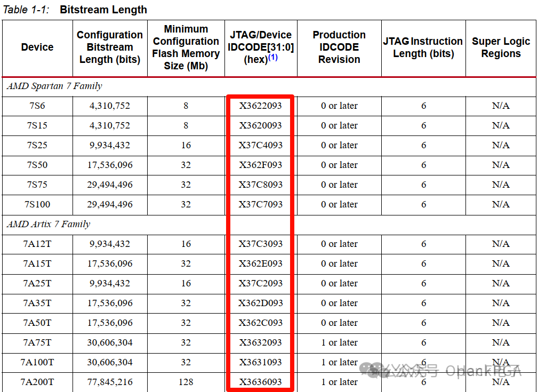Click bitstream length 77,845,216
The width and height of the screenshot is (538, 392).
point(110,382)
